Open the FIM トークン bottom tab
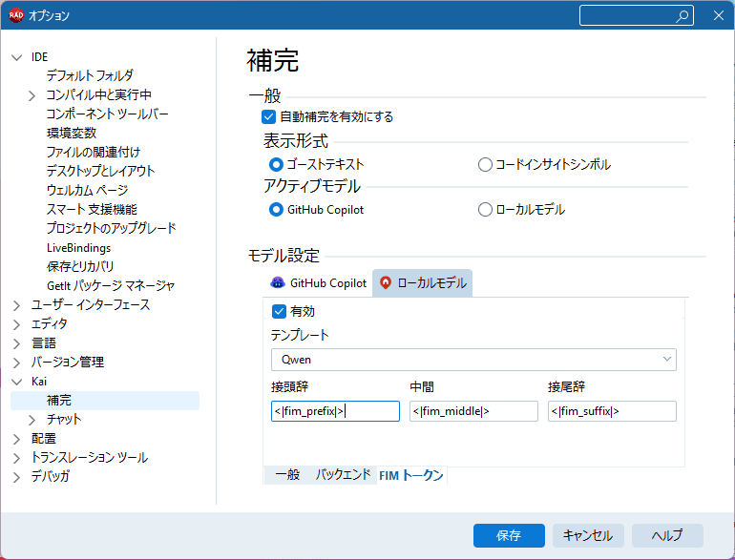Screen dimensions: 735x560 [x=411, y=475]
